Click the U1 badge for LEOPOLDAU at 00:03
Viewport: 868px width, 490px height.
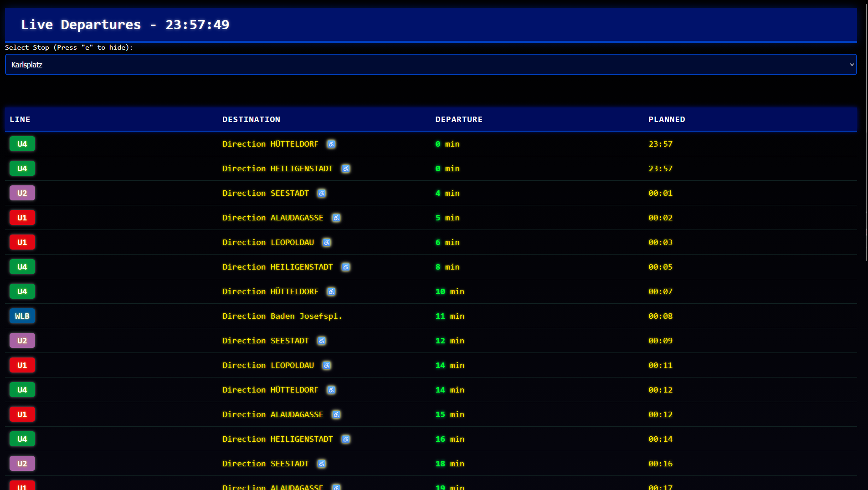pos(22,242)
